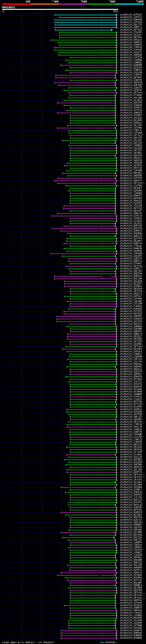Select the label UniRef100_Q4URL4

pyautogui.click(x=131, y=409)
